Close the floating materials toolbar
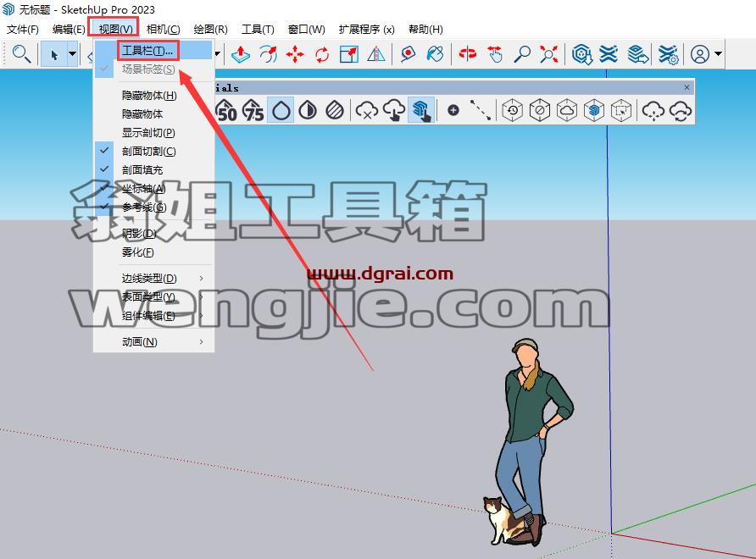 687,87
